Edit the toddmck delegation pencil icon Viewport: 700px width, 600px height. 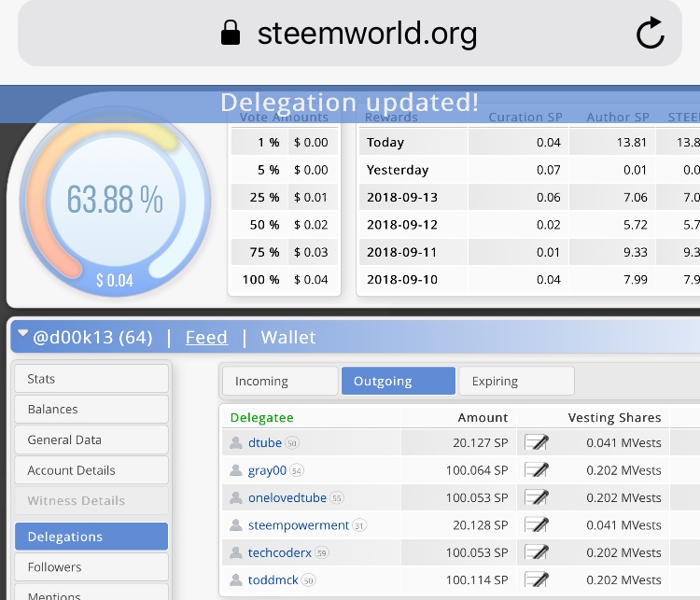click(x=536, y=579)
